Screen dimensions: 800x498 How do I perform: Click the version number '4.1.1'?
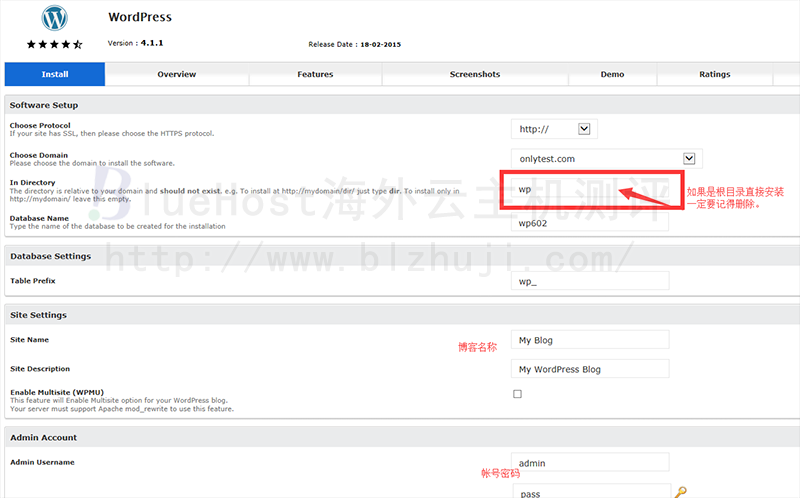pyautogui.click(x=152, y=43)
